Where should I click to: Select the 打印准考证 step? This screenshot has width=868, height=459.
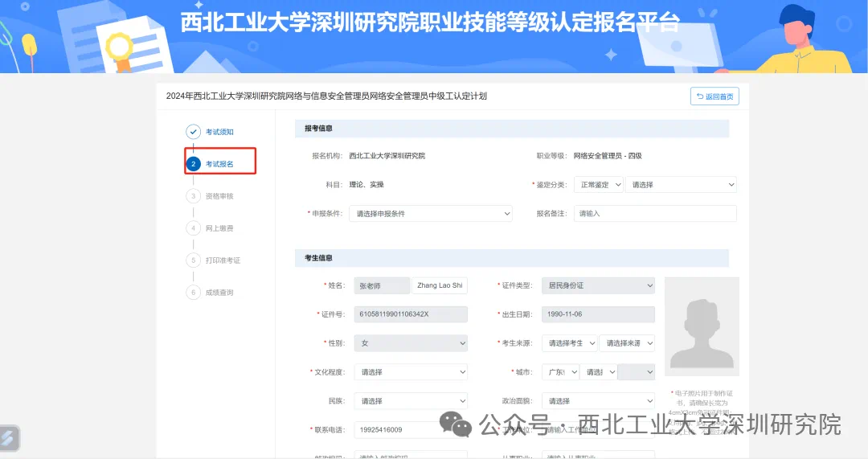click(223, 260)
